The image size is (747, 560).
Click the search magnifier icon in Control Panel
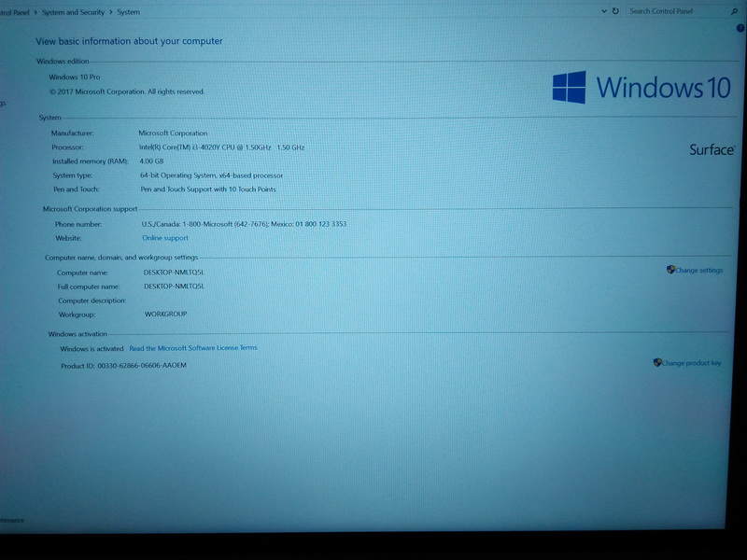pyautogui.click(x=734, y=11)
